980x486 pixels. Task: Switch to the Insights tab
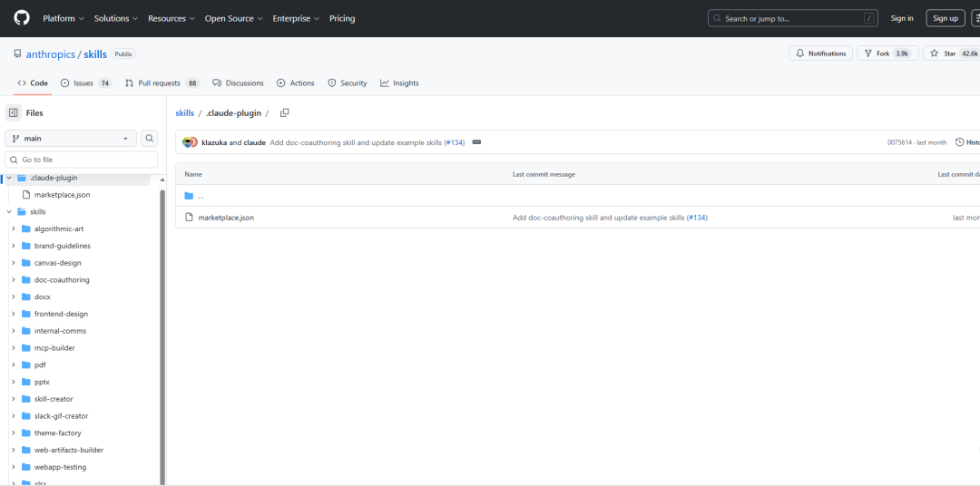(x=399, y=83)
